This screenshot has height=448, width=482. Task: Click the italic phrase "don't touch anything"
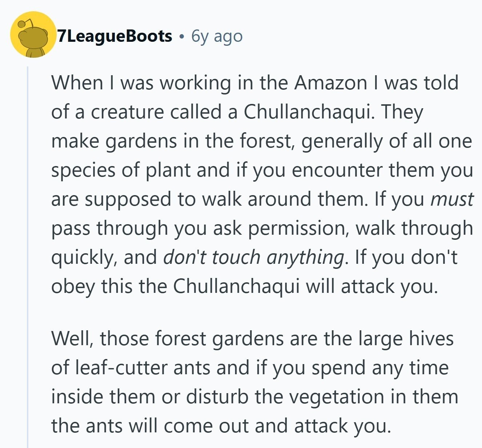(253, 257)
